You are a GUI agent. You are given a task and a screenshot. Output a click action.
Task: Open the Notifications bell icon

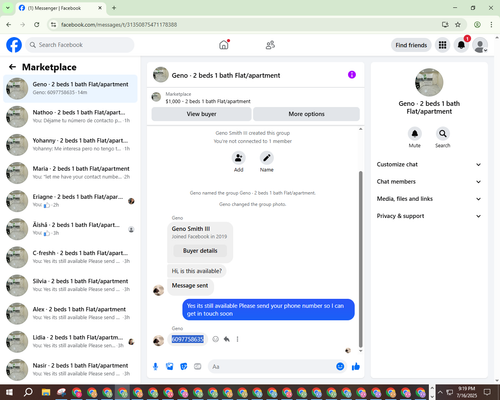(x=461, y=45)
